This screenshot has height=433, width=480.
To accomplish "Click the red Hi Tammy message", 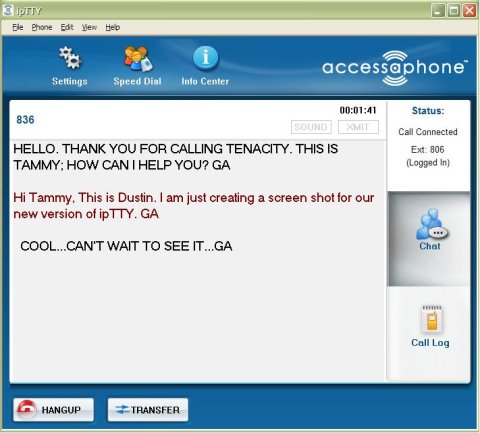I will pyautogui.click(x=194, y=206).
